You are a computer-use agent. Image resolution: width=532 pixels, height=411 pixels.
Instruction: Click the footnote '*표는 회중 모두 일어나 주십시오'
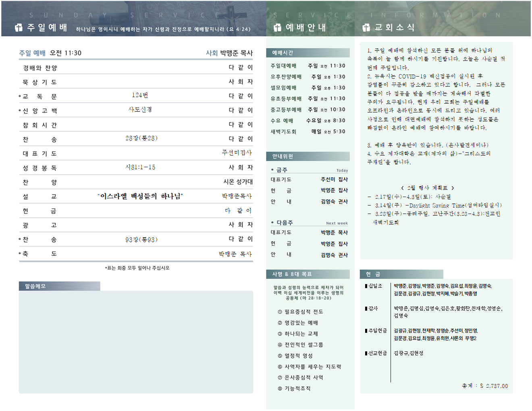point(137,268)
